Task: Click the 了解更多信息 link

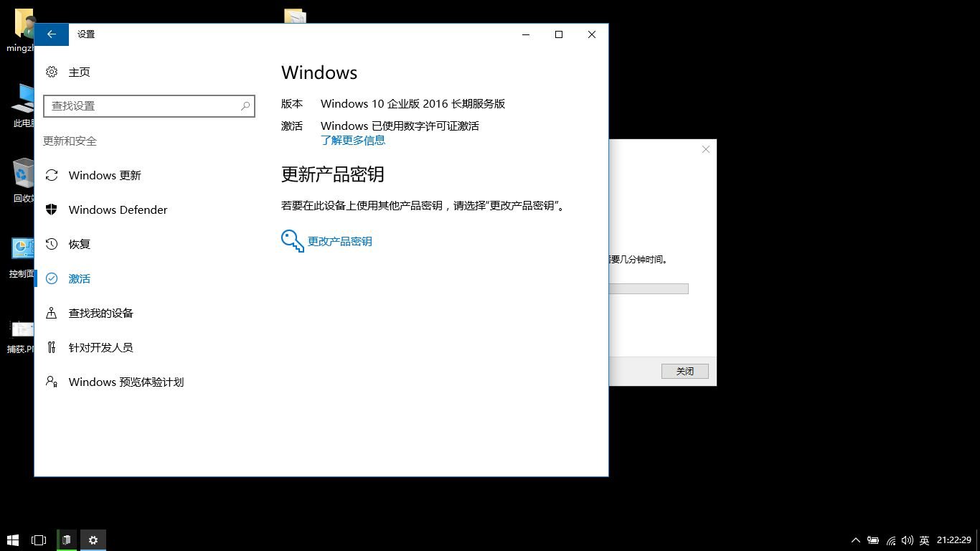Action: 352,141
